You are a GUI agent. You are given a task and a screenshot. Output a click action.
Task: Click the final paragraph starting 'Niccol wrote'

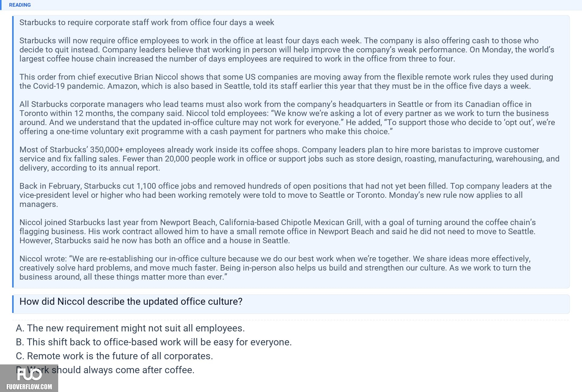[x=275, y=268]
